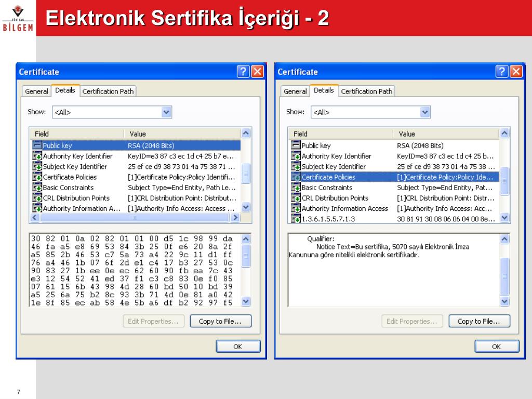Image resolution: width=532 pixels, height=399 pixels.
Task: Click Qualifier pane scroll-up arrow in right window
Action: (505, 239)
